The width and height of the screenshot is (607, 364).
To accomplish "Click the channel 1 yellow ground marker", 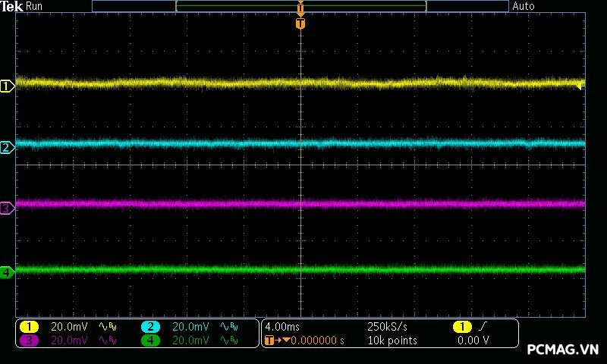I will pyautogui.click(x=7, y=86).
